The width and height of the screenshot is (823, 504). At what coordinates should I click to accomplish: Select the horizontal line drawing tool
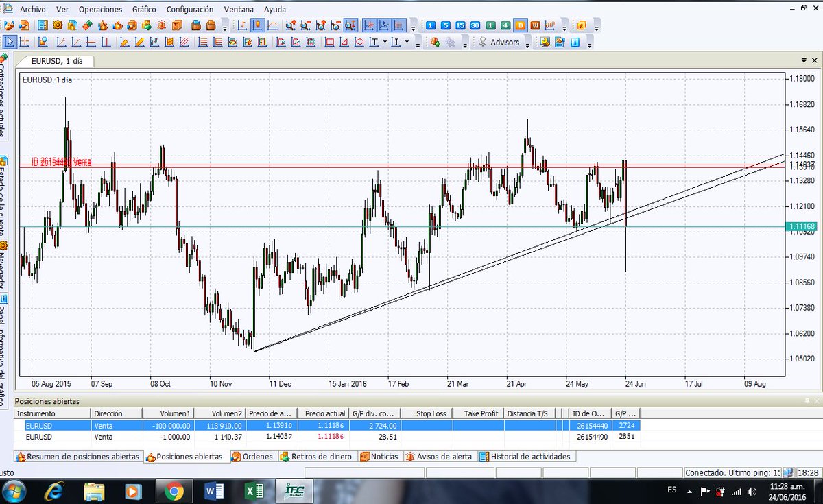[x=91, y=43]
